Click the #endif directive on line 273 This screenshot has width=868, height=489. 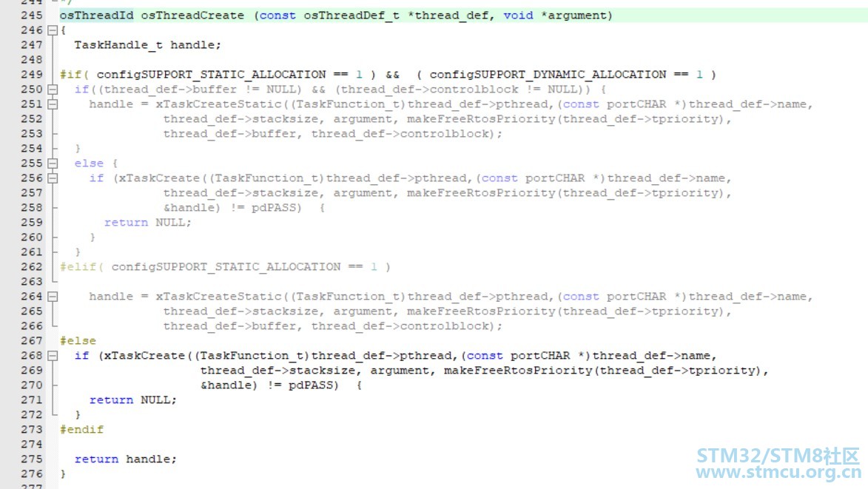click(81, 429)
